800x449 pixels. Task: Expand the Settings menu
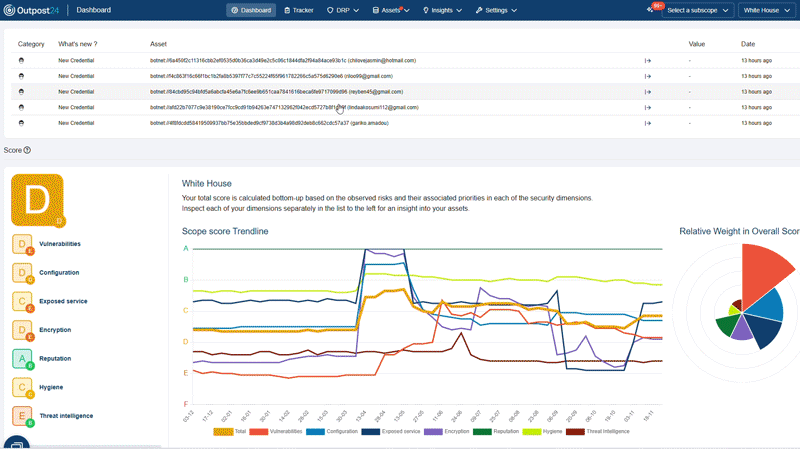tap(496, 10)
